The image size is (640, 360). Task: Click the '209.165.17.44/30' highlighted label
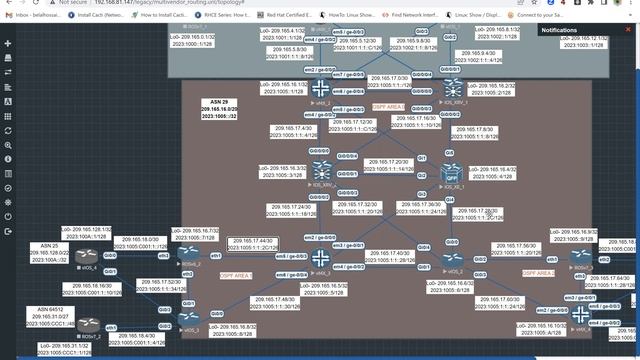[253, 244]
